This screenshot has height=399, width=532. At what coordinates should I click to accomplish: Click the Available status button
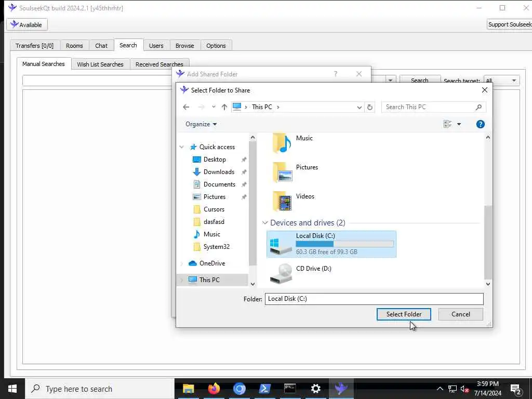pyautogui.click(x=27, y=25)
